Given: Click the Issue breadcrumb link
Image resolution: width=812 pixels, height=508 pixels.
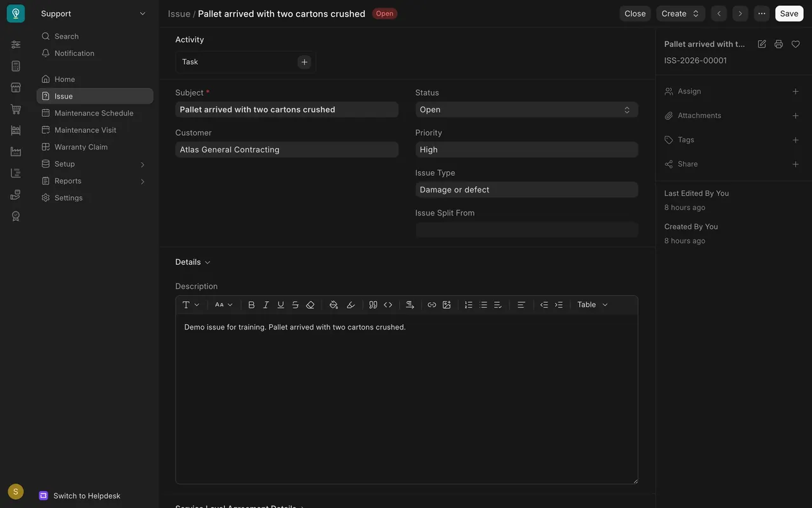Looking at the screenshot, I should tap(179, 13).
